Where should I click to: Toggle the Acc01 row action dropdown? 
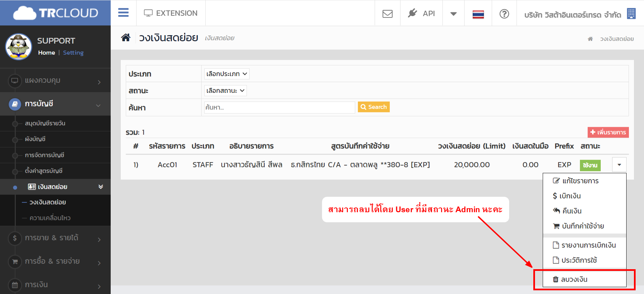(x=619, y=165)
